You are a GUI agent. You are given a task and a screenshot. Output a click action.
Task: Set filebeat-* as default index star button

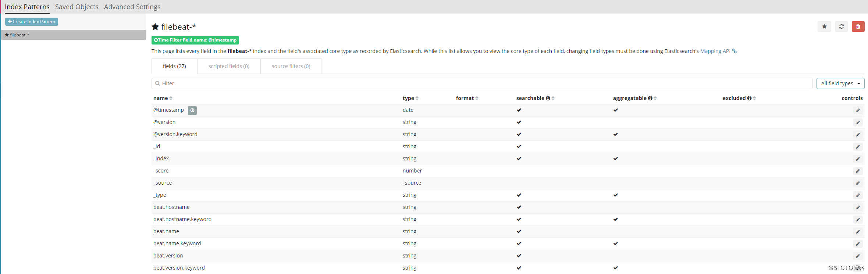[x=824, y=26]
